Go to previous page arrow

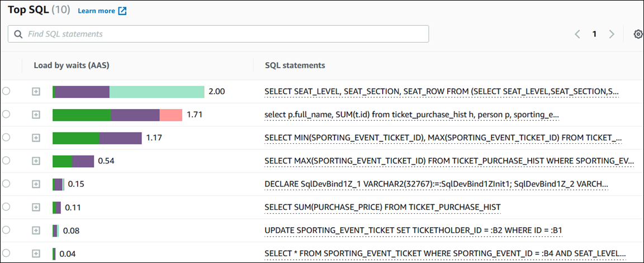(x=577, y=34)
